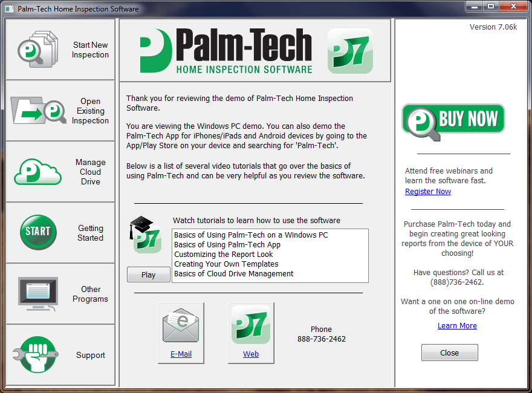Click the E-Mail envelope icon

181,326
